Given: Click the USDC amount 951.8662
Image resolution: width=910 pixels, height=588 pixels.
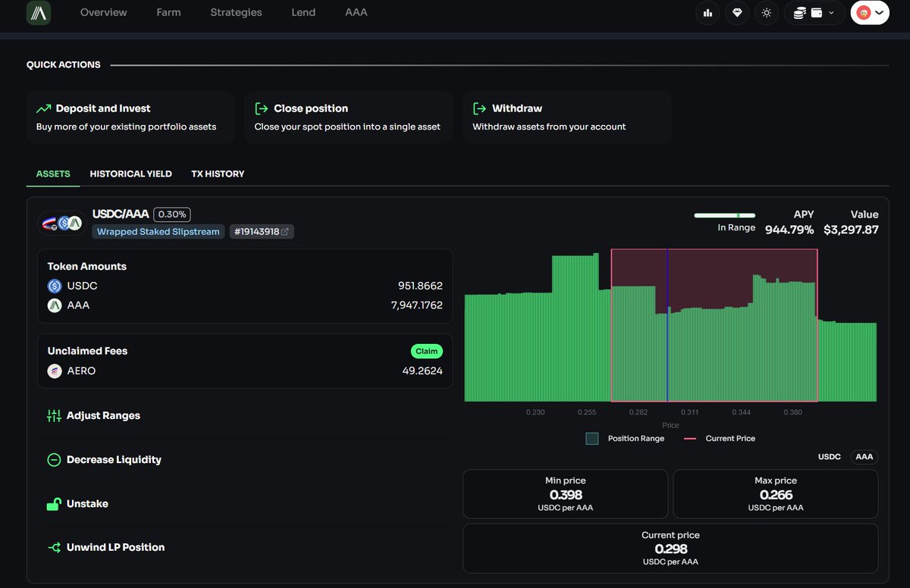Looking at the screenshot, I should (x=420, y=286).
